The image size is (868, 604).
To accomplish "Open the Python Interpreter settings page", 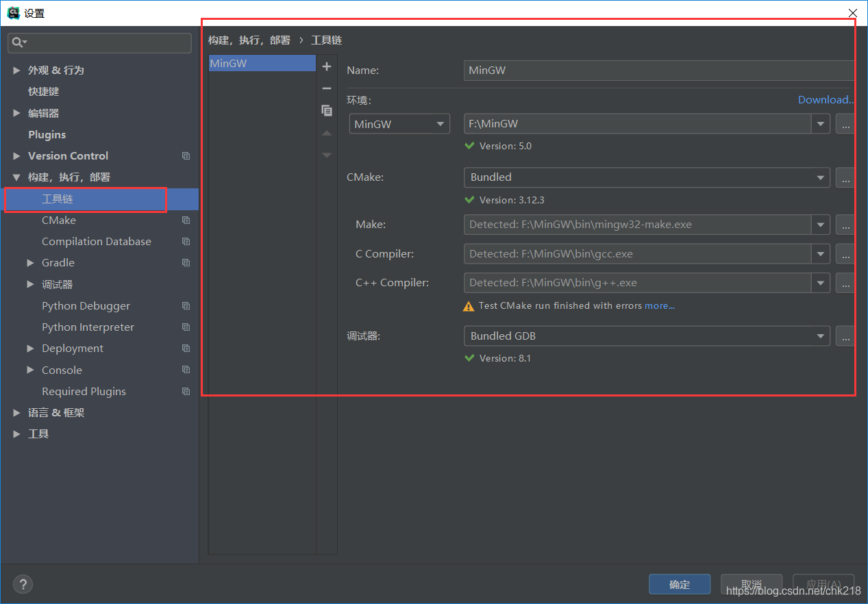I will point(88,327).
